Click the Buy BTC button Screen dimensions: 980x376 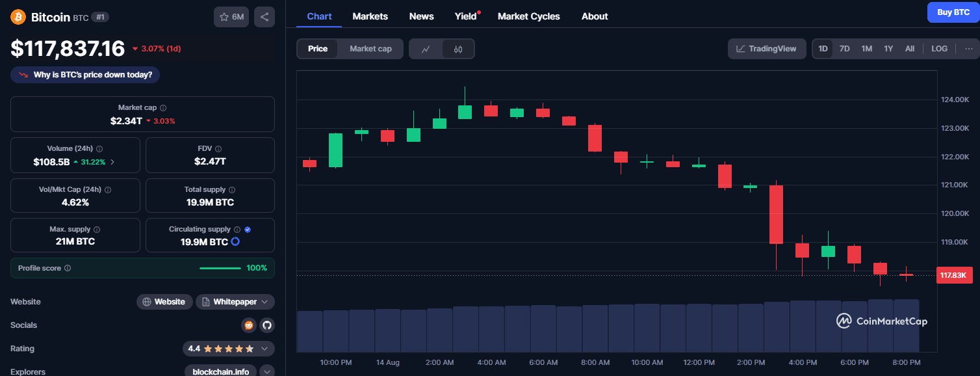(x=953, y=12)
